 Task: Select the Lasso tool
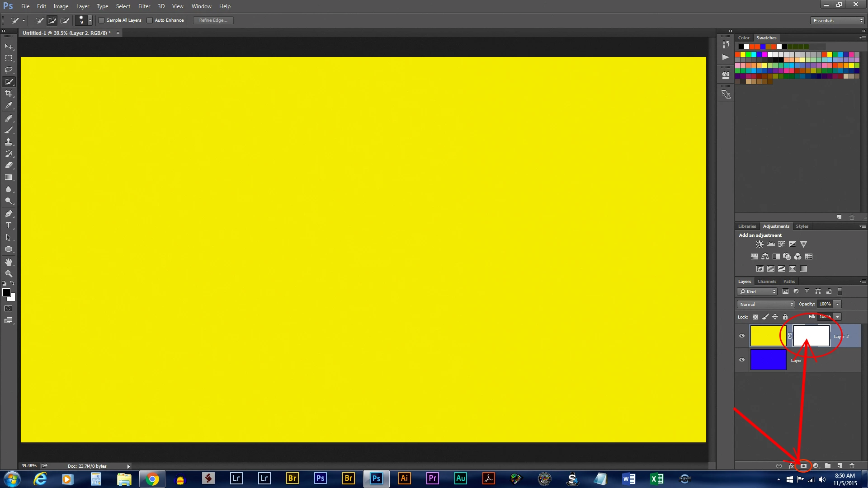(9, 70)
